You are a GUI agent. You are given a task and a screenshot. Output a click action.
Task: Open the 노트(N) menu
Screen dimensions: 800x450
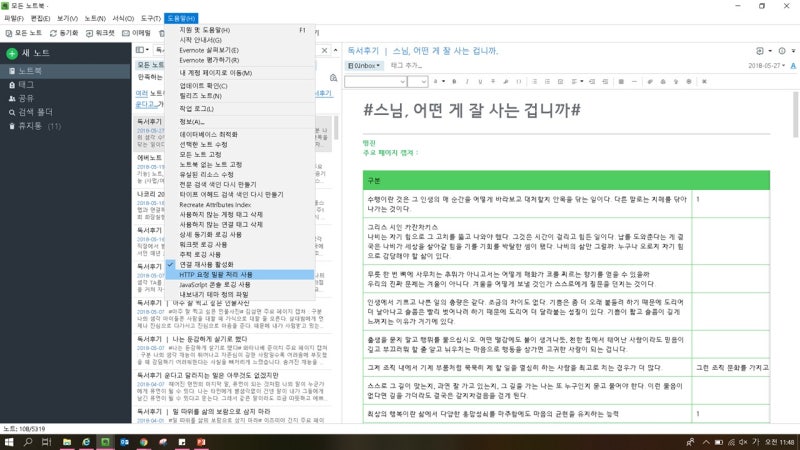pos(95,18)
